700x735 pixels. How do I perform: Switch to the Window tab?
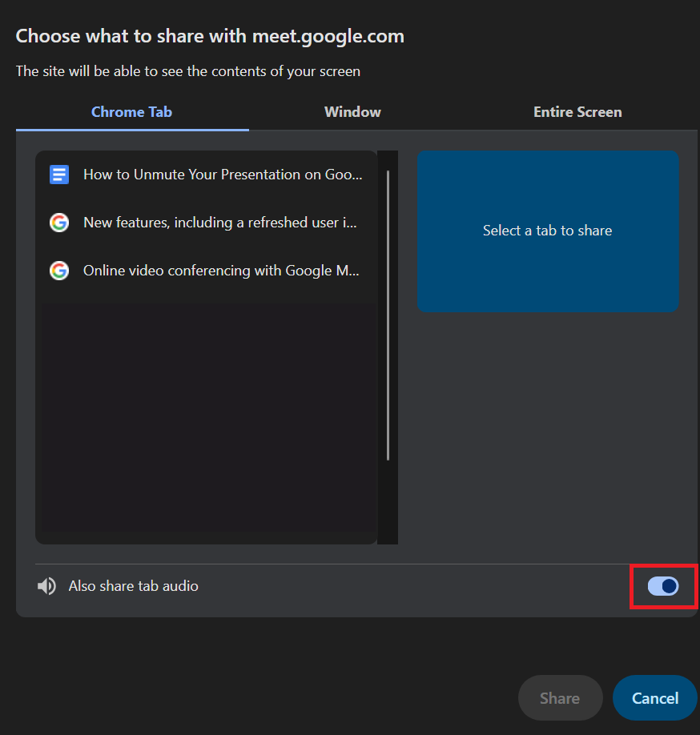(x=352, y=112)
